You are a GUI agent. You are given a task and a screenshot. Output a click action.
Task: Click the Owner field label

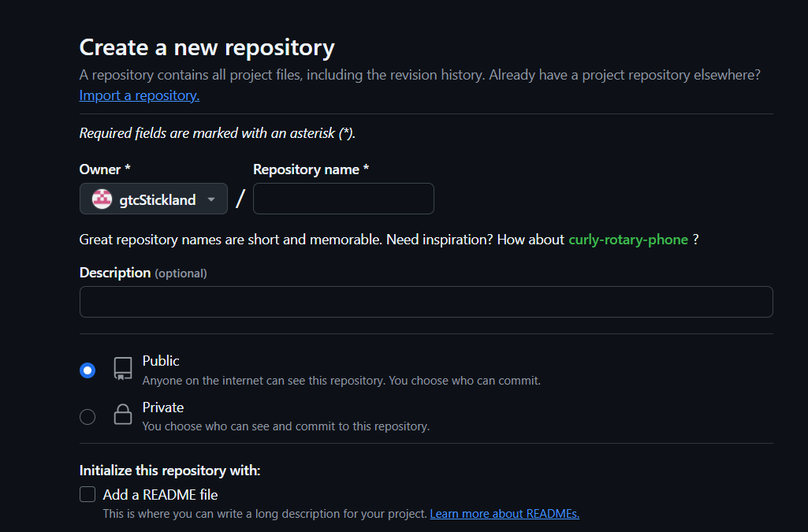click(105, 169)
